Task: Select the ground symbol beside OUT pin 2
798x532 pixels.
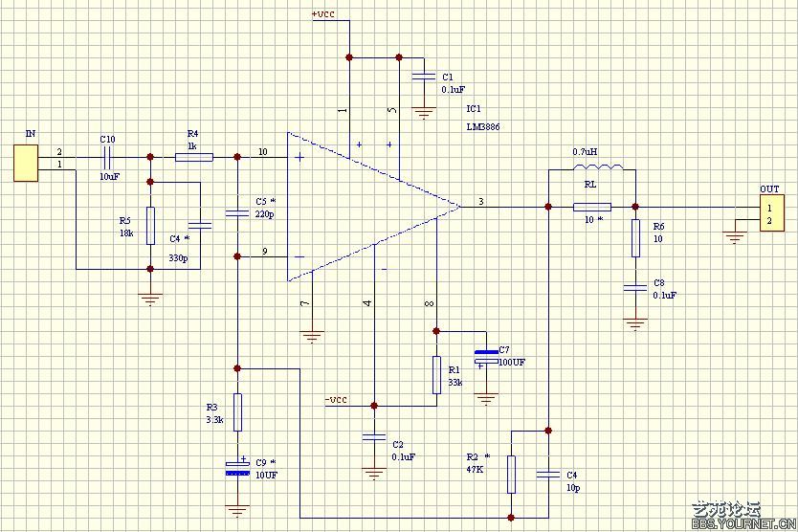Action: pos(735,237)
